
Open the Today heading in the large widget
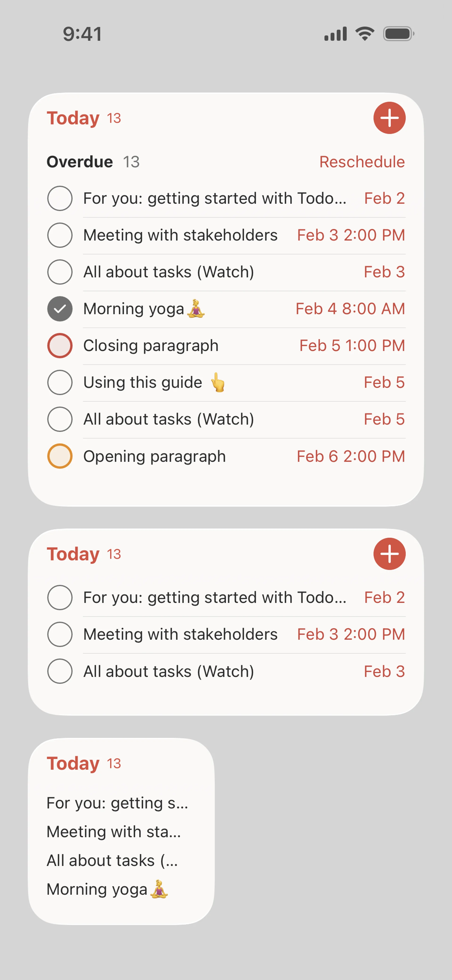(x=73, y=118)
